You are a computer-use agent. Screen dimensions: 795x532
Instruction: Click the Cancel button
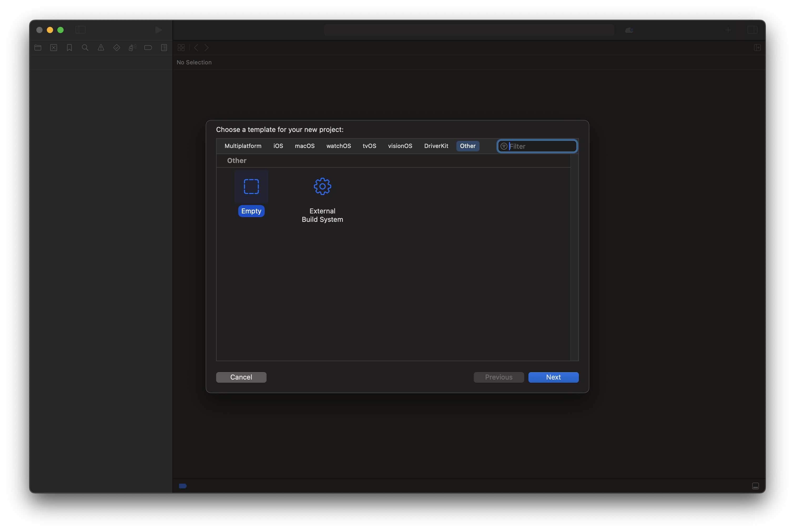241,377
